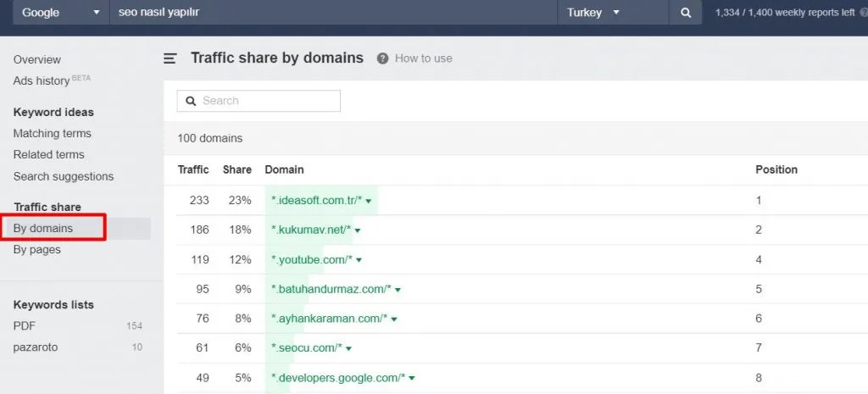Viewport: 868px width, 394px height.
Task: Click the How to use help icon
Action: (382, 58)
